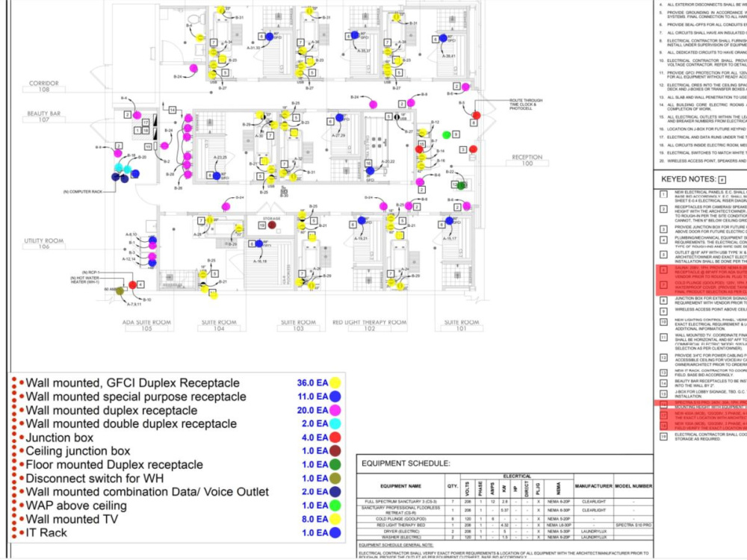The height and width of the screenshot is (560, 747).
Task: Select the blue IT rack marker above computer rack
Action: pos(135,174)
